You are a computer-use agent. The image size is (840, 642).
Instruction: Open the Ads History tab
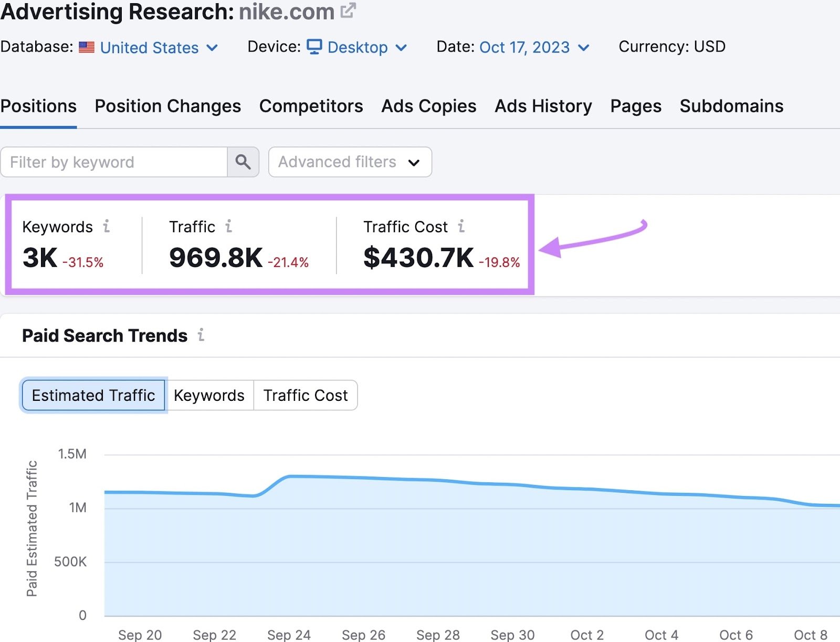tap(543, 106)
